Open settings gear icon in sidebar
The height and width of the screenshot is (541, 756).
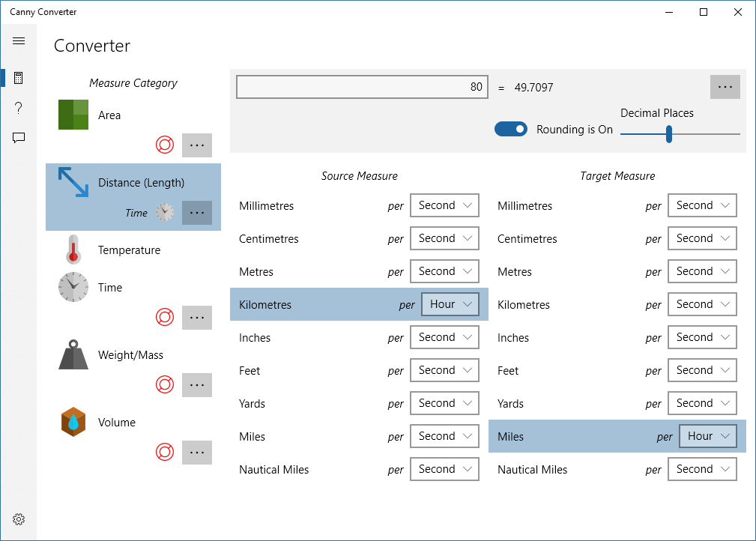pos(19,519)
